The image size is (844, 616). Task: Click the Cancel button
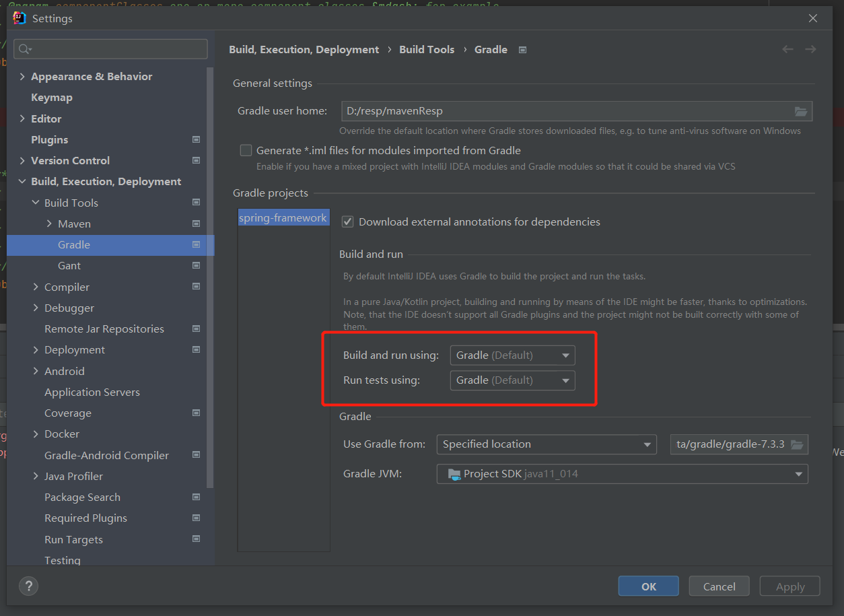(719, 586)
